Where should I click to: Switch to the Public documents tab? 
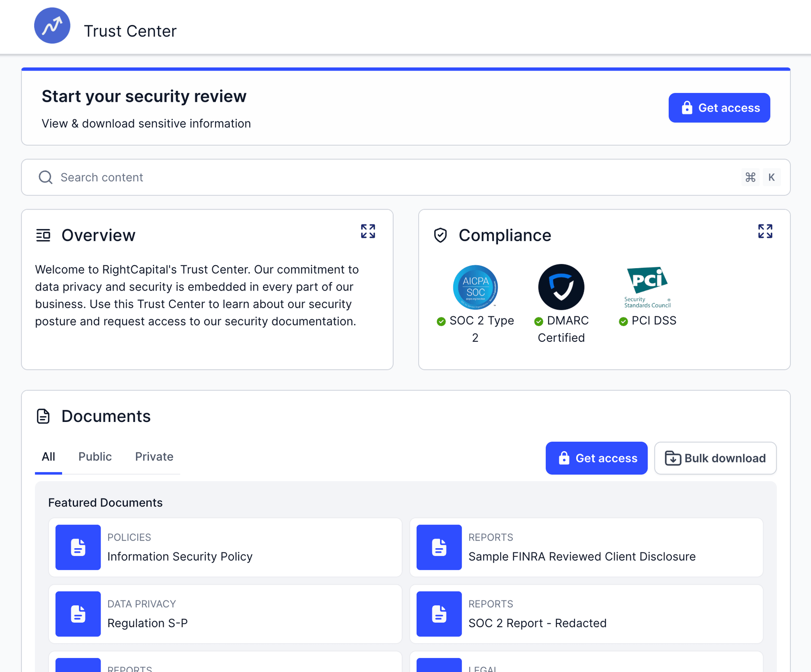pyautogui.click(x=95, y=457)
